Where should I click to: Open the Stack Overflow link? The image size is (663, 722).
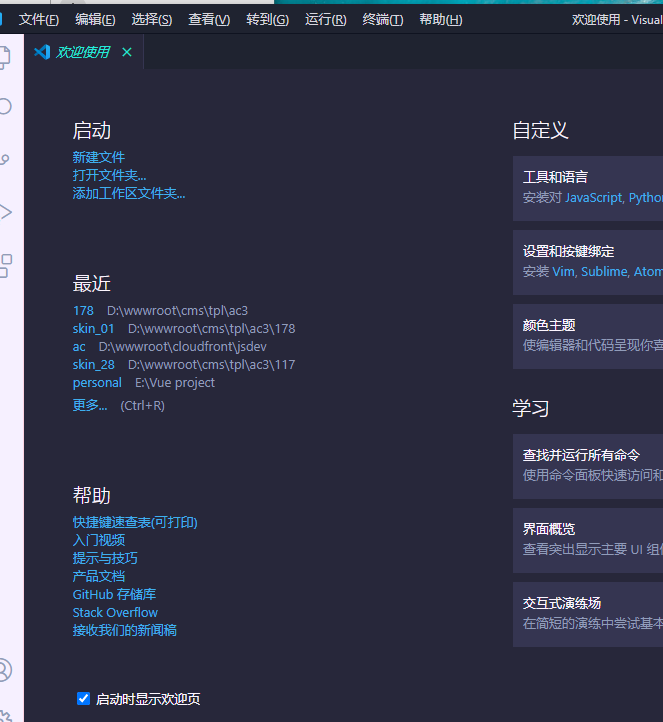115,612
